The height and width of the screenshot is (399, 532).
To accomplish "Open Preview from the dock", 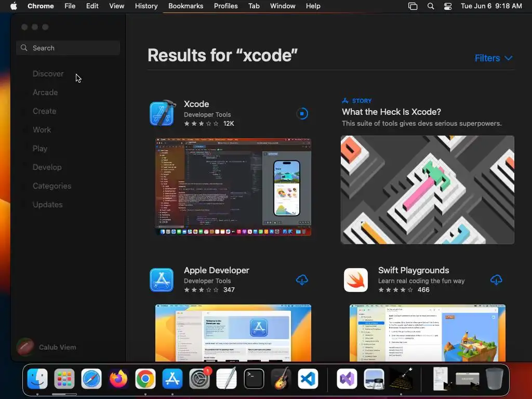I will [x=374, y=379].
